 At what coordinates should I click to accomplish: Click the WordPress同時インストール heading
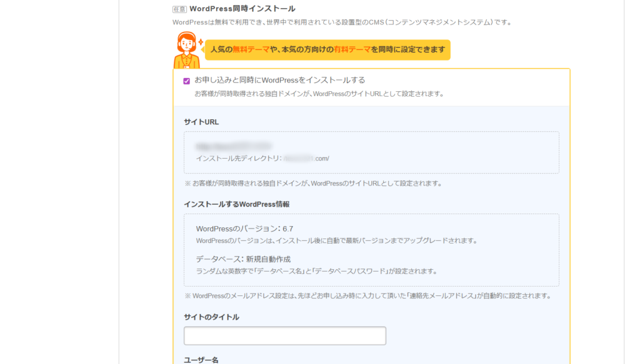point(242,9)
